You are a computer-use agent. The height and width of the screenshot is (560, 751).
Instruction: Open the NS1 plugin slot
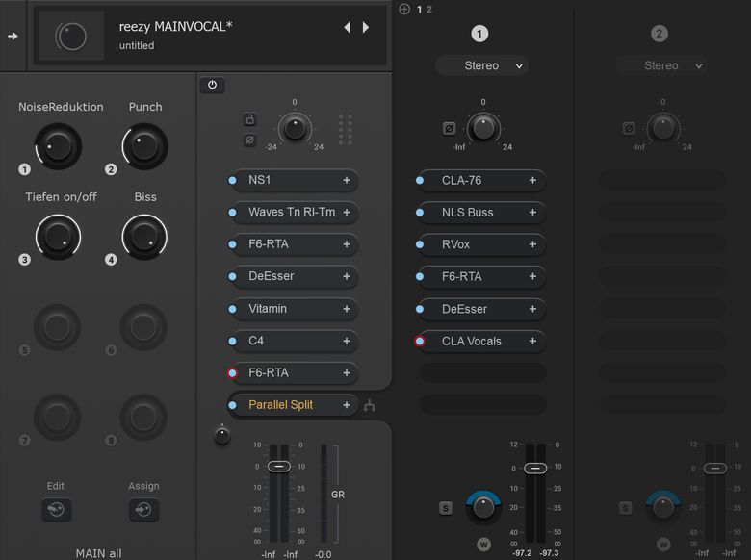pos(293,181)
